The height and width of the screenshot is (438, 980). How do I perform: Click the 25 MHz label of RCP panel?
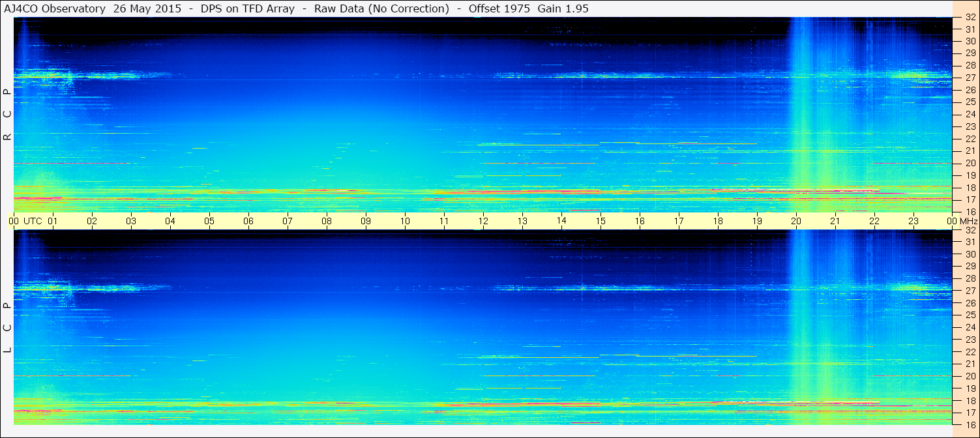[x=970, y=102]
